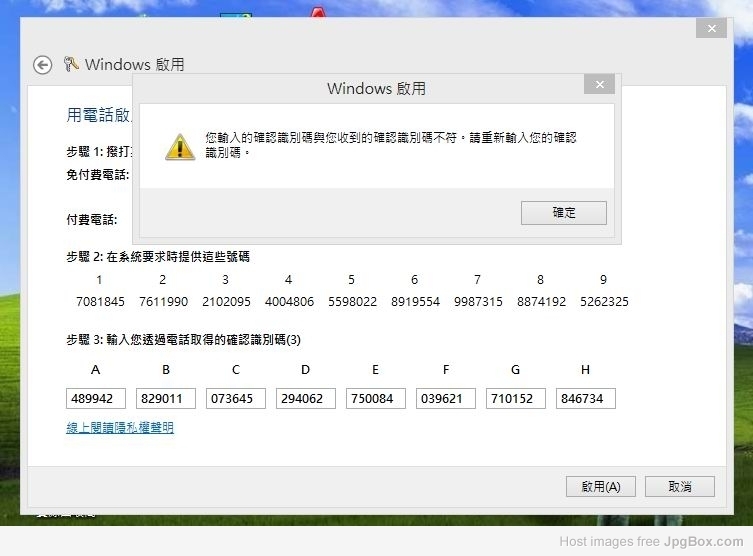Click field G containing 710152
The height and width of the screenshot is (556, 753).
click(x=516, y=399)
